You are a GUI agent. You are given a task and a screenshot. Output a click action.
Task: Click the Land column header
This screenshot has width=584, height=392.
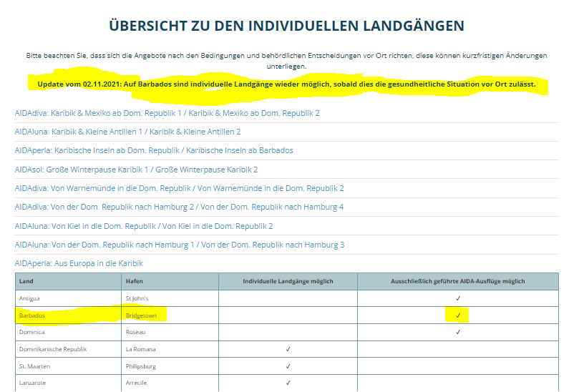pos(26,281)
